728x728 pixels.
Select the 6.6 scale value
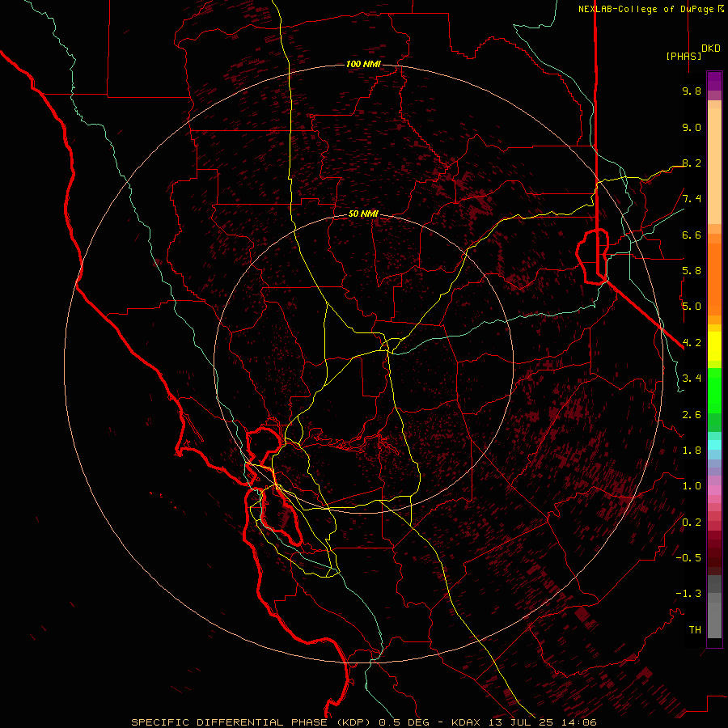coord(692,235)
